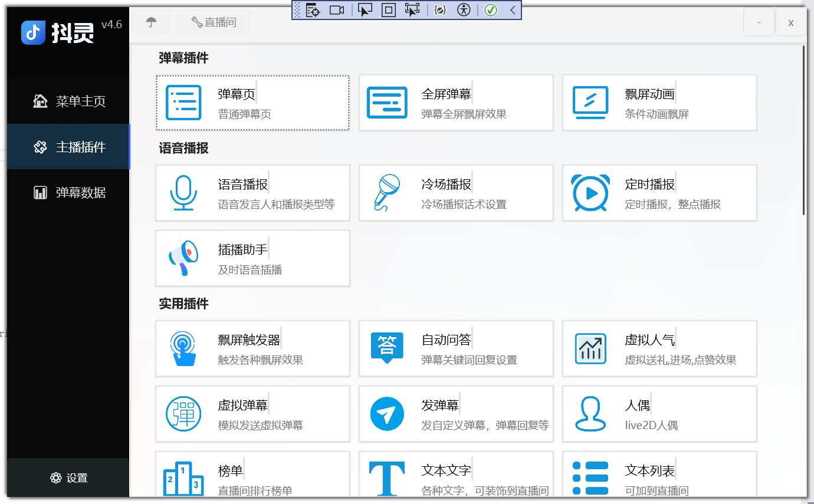Viewport: 814px width, 504px height.
Task: Click the 人偶 person silhouette icon
Action: (590, 414)
